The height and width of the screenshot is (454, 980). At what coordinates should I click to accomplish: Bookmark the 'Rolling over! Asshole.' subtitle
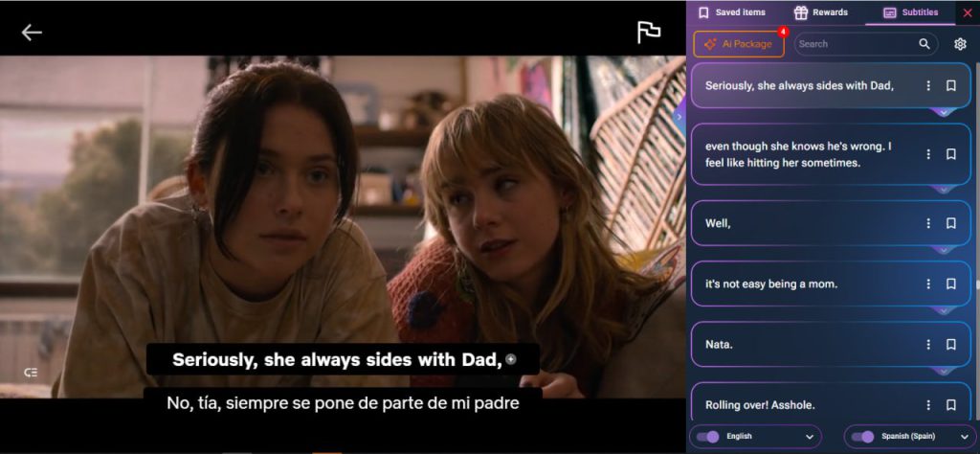(x=951, y=405)
